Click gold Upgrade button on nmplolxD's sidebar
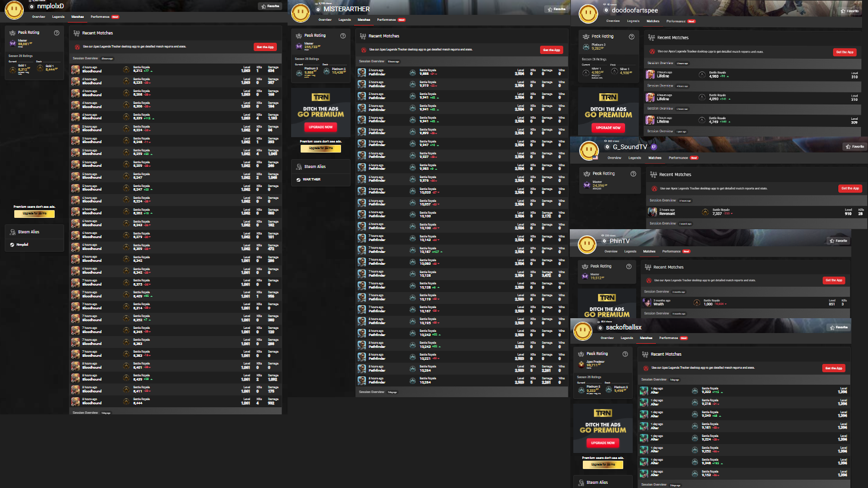The image size is (868, 488). click(x=34, y=213)
